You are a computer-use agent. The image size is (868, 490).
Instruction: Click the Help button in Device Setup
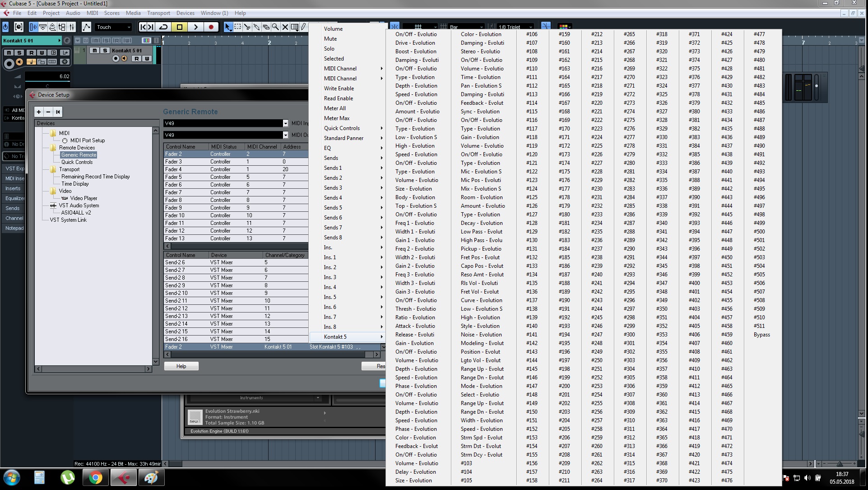[x=181, y=366]
